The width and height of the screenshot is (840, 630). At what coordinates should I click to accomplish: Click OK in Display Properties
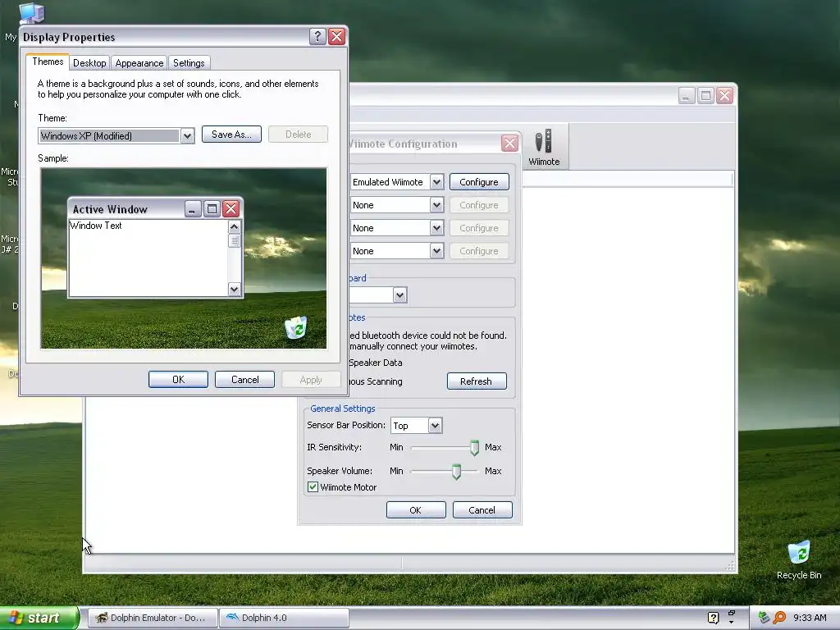click(x=178, y=380)
